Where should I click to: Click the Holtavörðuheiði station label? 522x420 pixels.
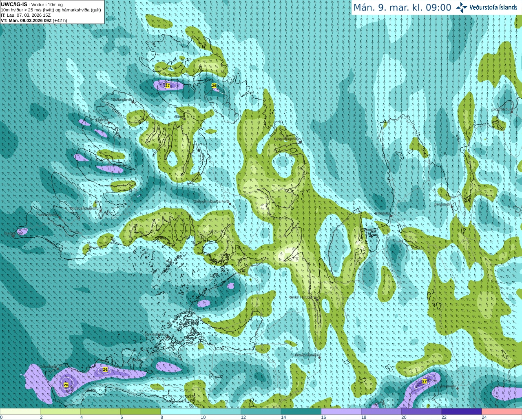[x=306, y=355]
